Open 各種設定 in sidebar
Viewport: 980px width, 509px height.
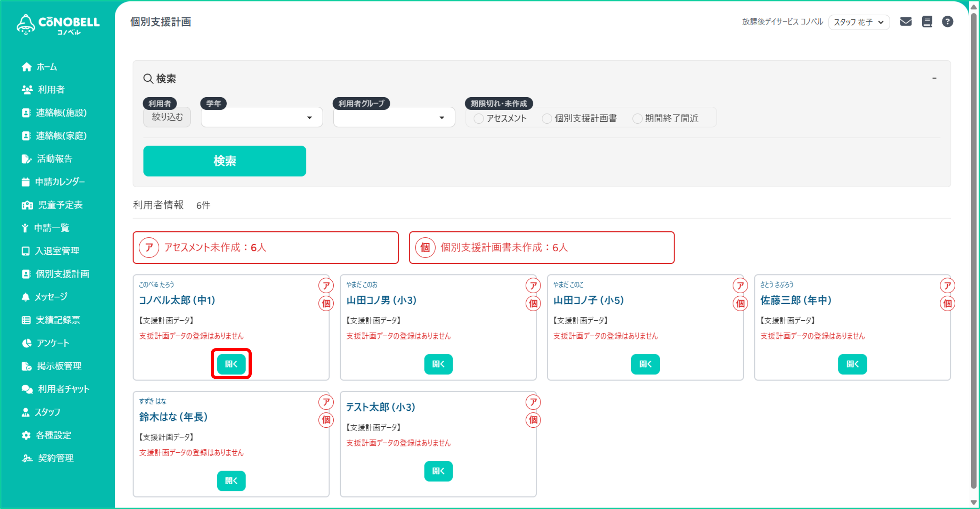[47, 435]
